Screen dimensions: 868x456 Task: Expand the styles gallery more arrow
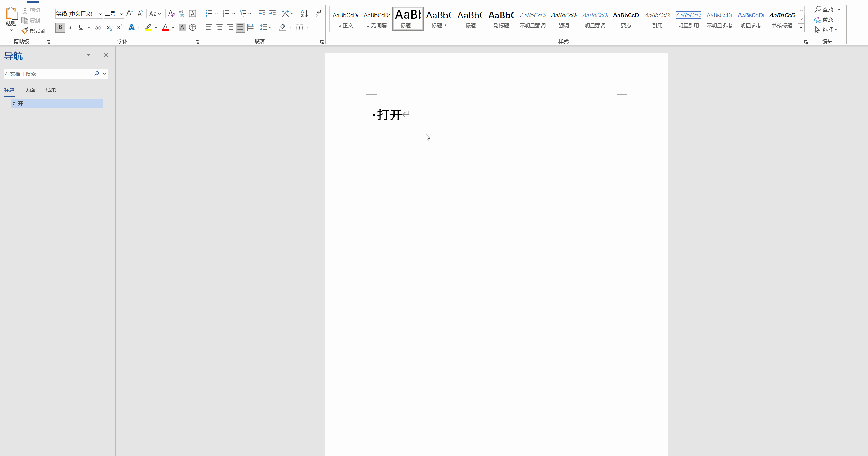pyautogui.click(x=801, y=27)
